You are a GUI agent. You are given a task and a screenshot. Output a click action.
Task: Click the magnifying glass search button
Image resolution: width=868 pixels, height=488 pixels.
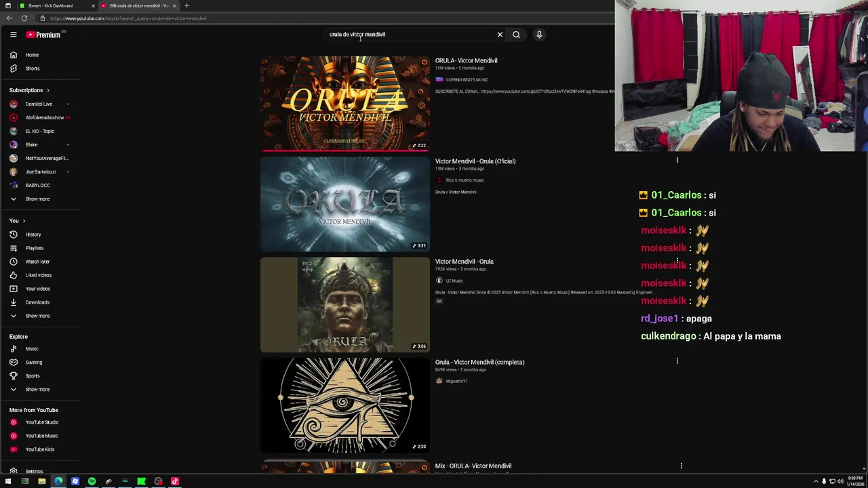[516, 35]
